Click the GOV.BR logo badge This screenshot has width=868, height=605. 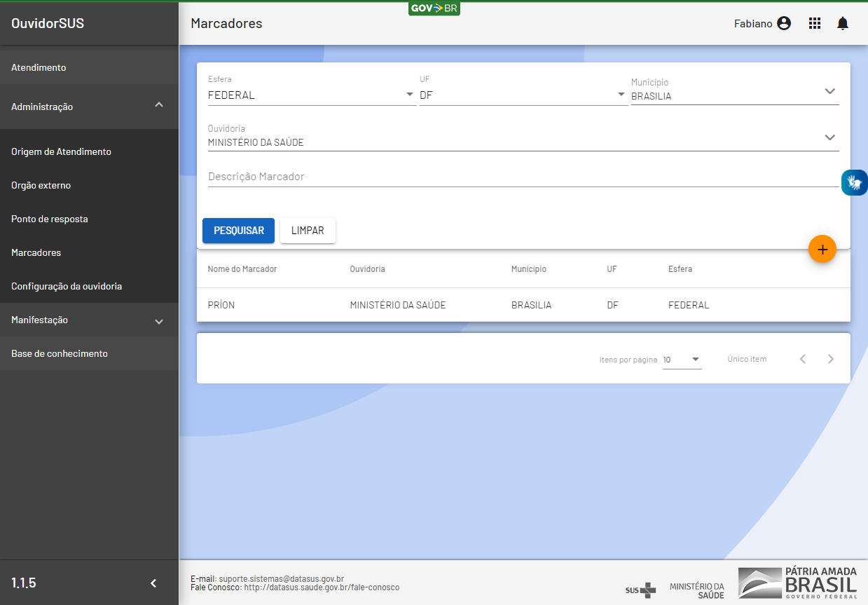pos(434,8)
